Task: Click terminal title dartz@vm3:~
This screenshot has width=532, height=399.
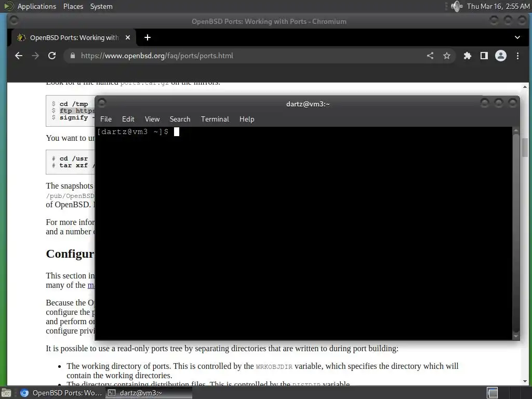Action: 308,104
